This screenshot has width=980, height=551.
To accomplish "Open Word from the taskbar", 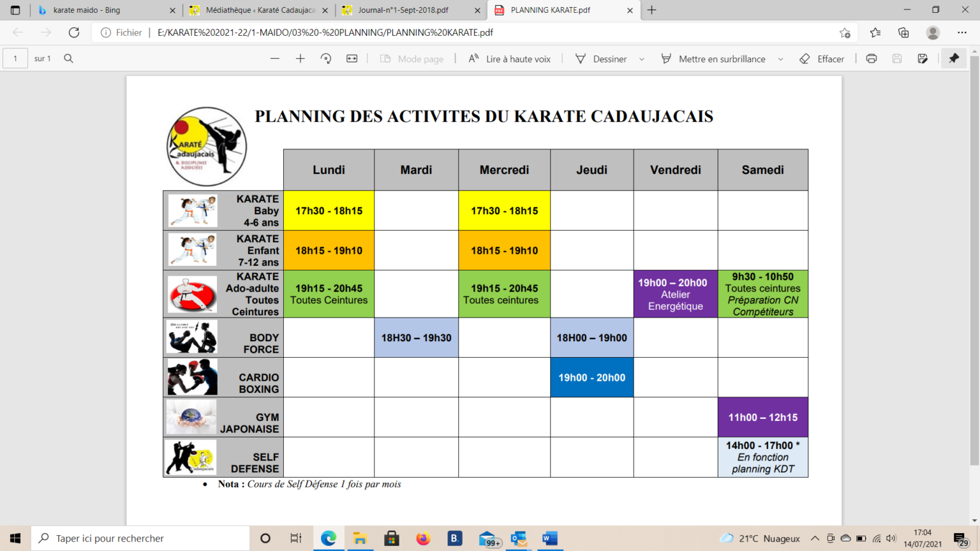I will [x=550, y=538].
